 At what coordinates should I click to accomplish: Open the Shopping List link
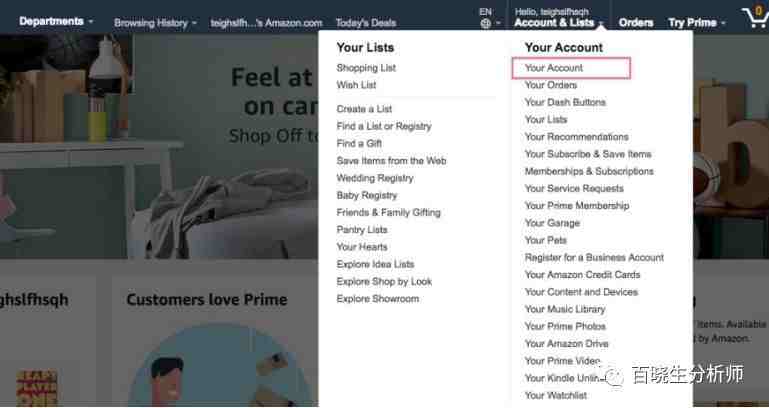[366, 68]
